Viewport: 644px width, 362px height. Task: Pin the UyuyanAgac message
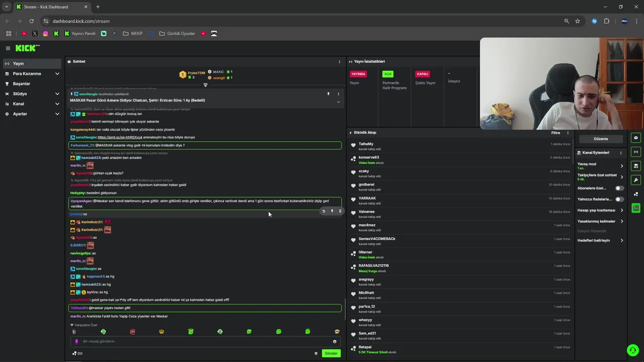332,211
